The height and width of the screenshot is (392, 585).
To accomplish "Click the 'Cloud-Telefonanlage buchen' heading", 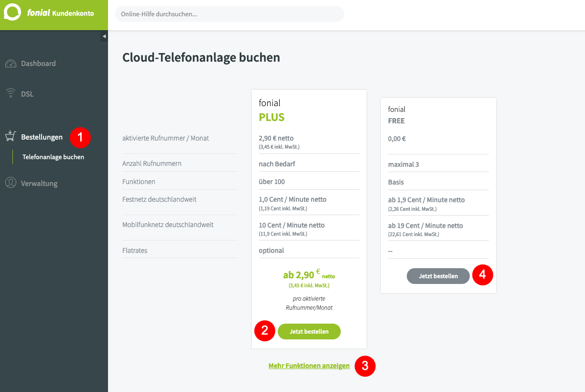I will [x=201, y=58].
